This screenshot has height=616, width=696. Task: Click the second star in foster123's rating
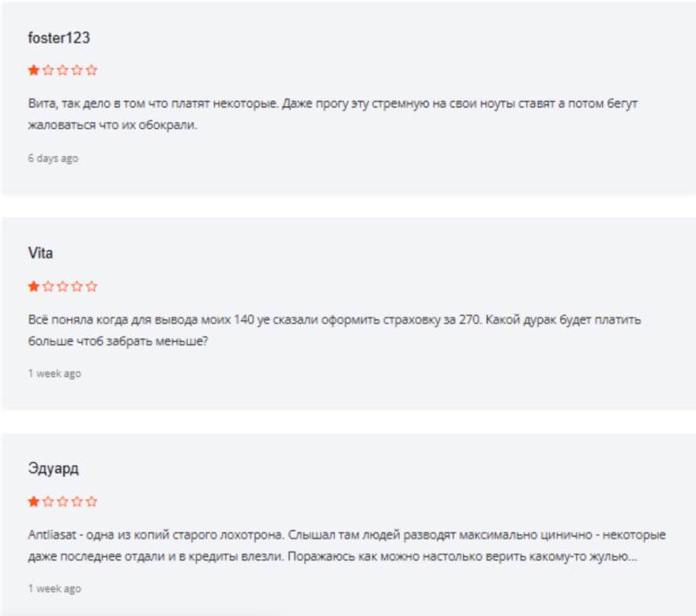click(x=49, y=70)
